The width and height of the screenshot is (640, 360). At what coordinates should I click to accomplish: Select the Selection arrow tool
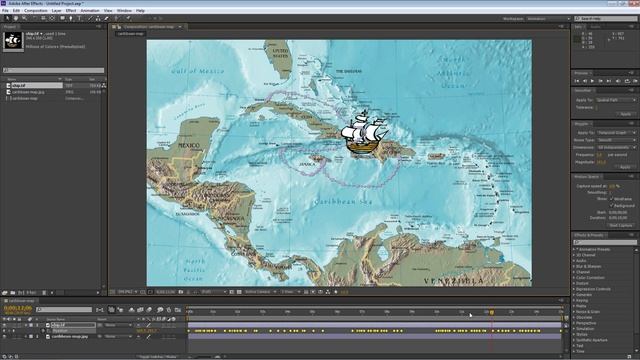[7, 18]
